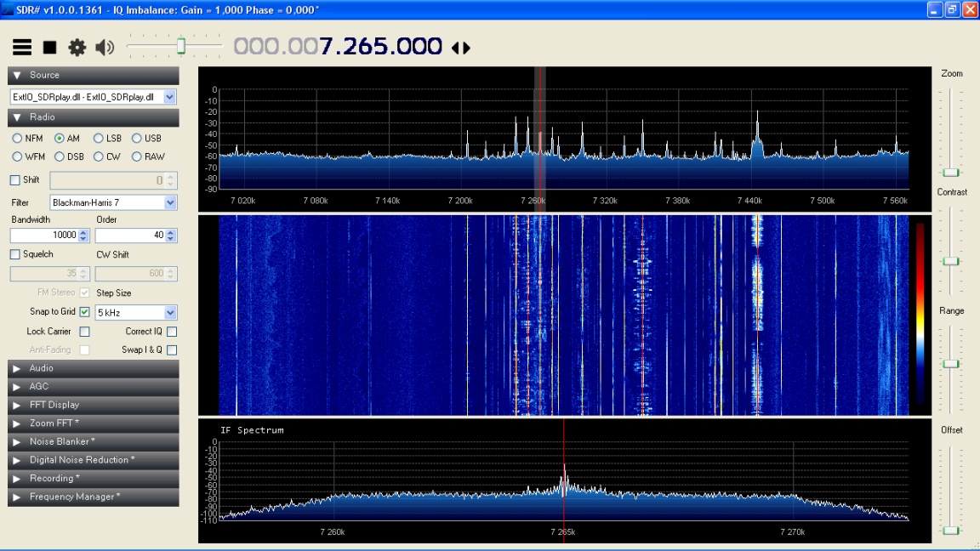Image resolution: width=980 pixels, height=551 pixels.
Task: Collapse the Source panel
Action: pos(93,75)
